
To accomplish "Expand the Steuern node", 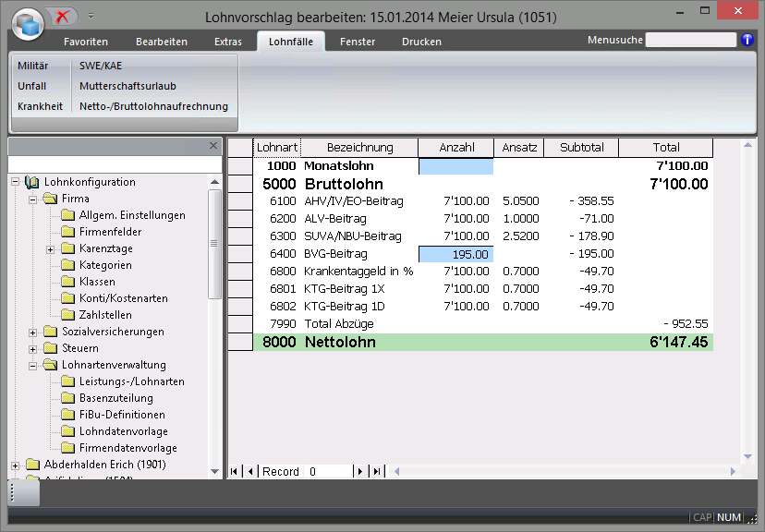I will [32, 349].
